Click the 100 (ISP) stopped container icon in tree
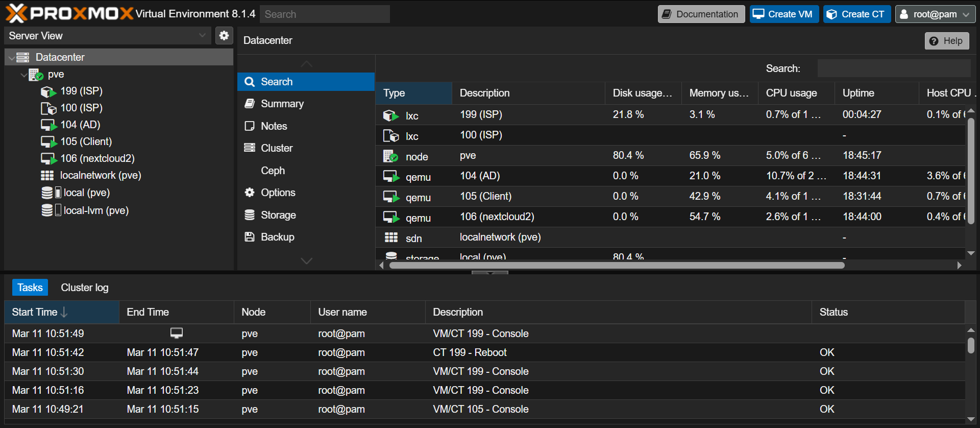This screenshot has height=428, width=980. [x=48, y=108]
